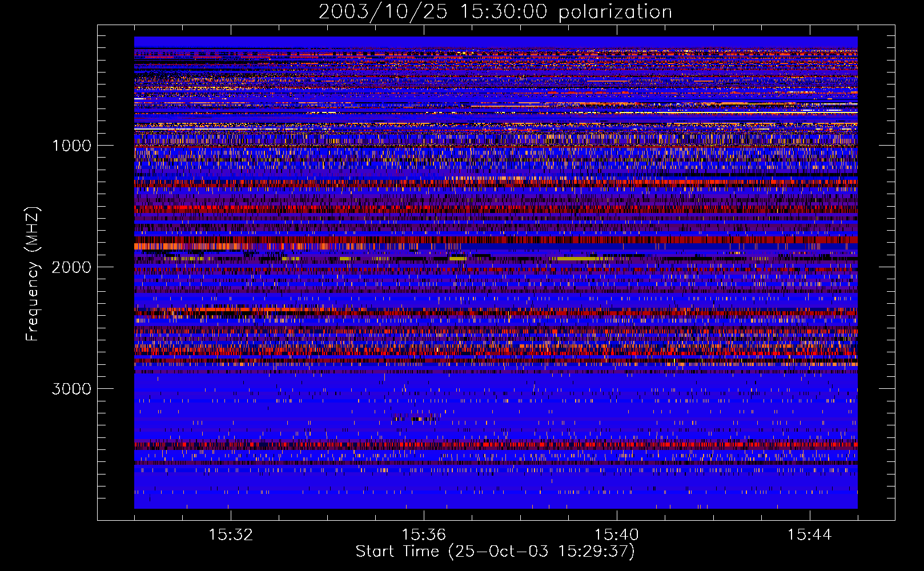Screen dimensions: 924x571
Task: Click the 2000 frequency tick label
Action: click(x=71, y=267)
